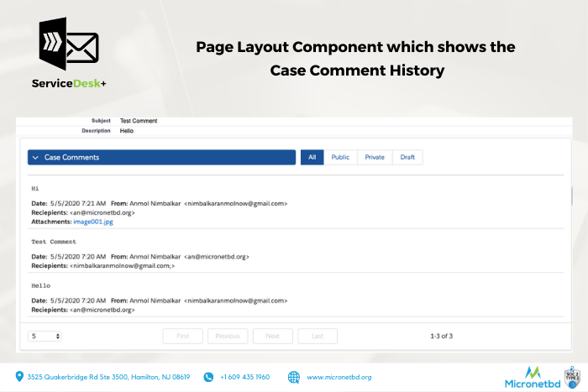Screen dimensions: 588x392
Task: Click the SOC 2 Type 2 badge
Action: click(x=573, y=376)
